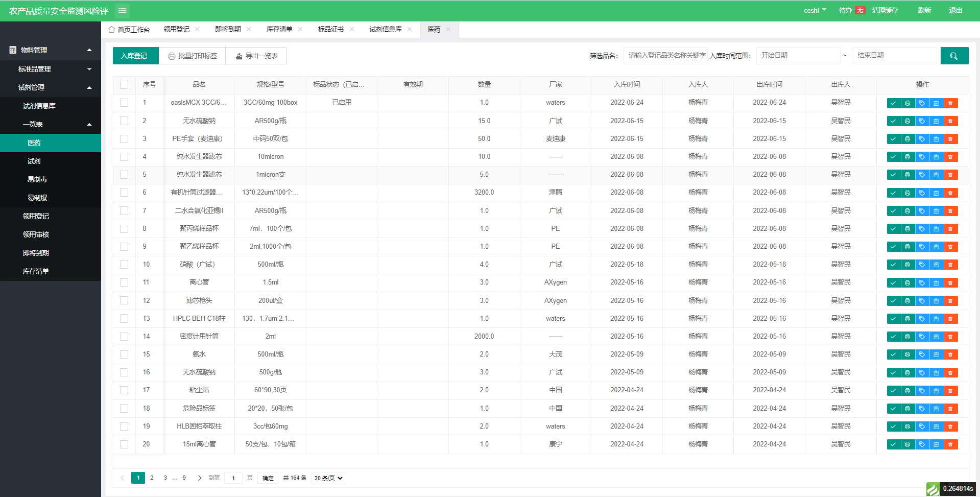Confirm row 1 oasisMCX with the checkmark icon
The height and width of the screenshot is (497, 980).
click(893, 103)
